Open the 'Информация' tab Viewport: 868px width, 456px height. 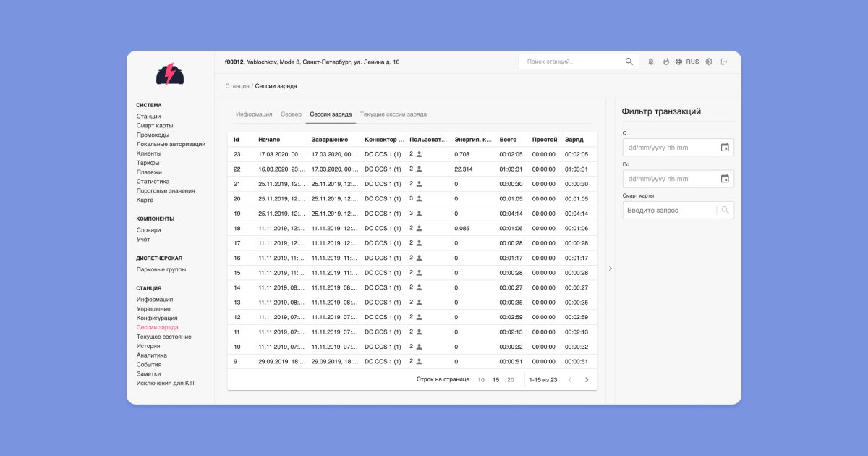pos(254,114)
